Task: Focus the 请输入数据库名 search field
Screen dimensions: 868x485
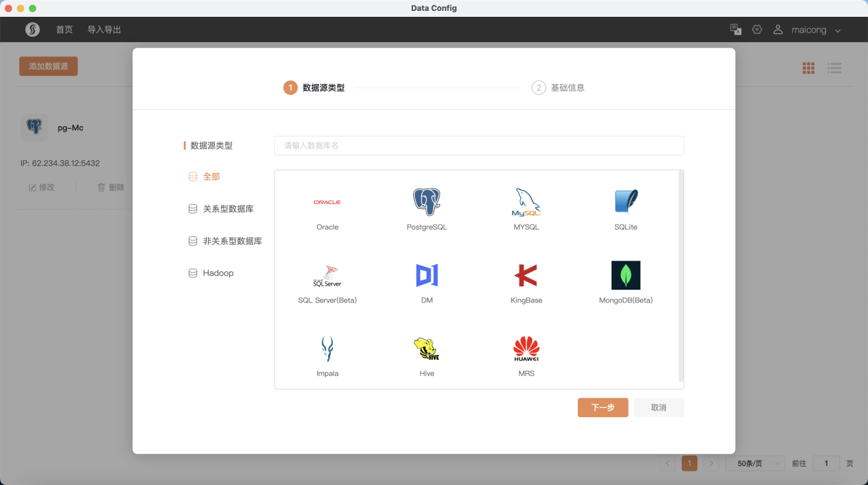Action: [x=479, y=145]
